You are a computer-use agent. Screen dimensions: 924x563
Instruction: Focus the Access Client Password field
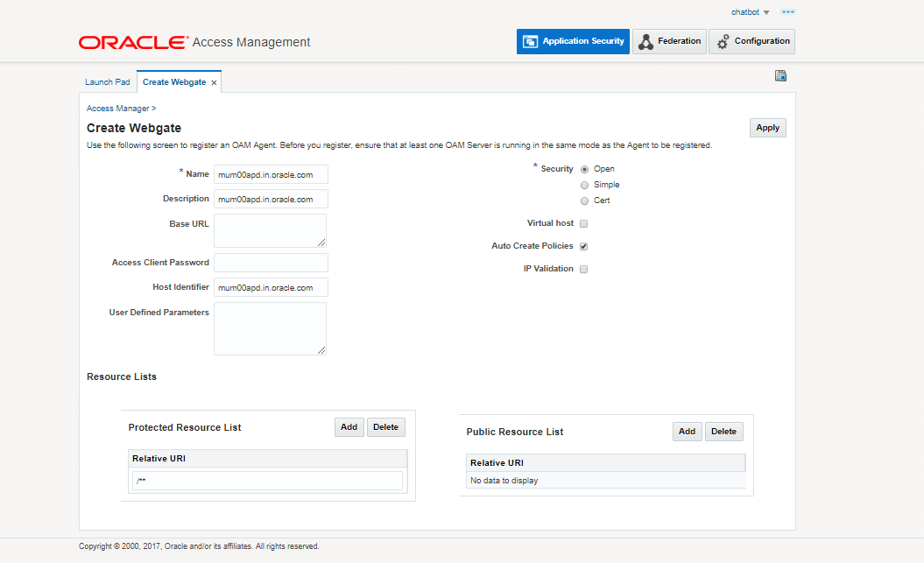[272, 263]
